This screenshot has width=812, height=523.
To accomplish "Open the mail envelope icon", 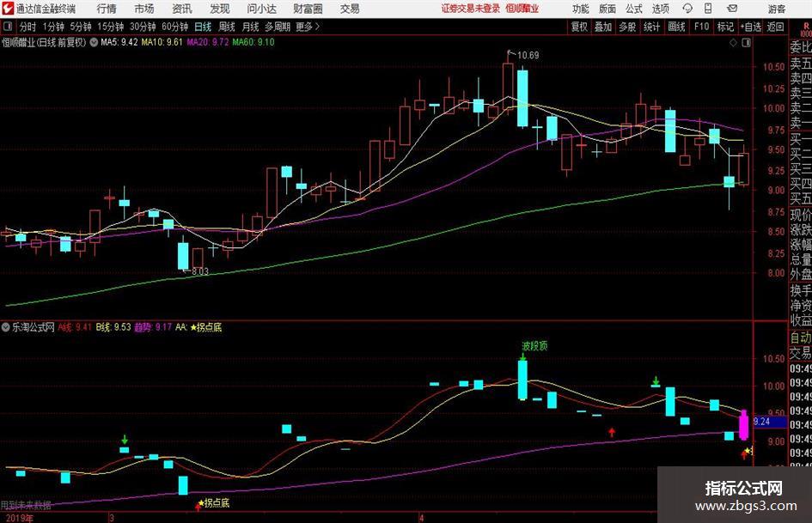I will click(732, 9).
